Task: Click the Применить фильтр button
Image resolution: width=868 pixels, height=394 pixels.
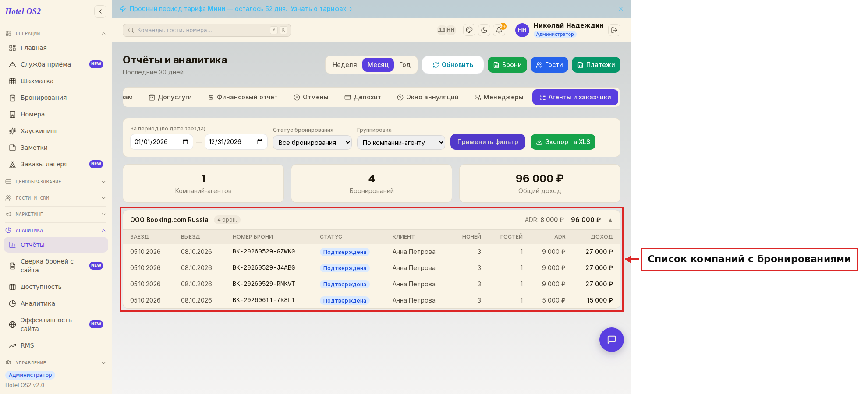Action: pyautogui.click(x=488, y=142)
